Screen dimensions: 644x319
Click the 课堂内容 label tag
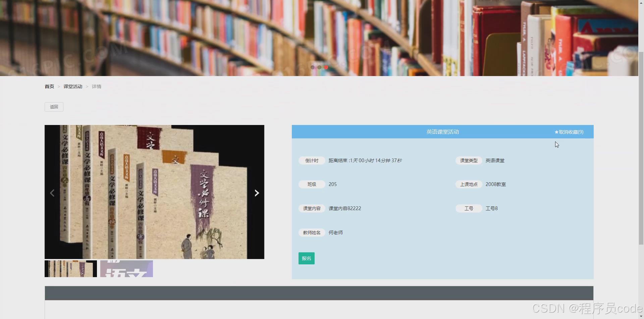(x=312, y=208)
